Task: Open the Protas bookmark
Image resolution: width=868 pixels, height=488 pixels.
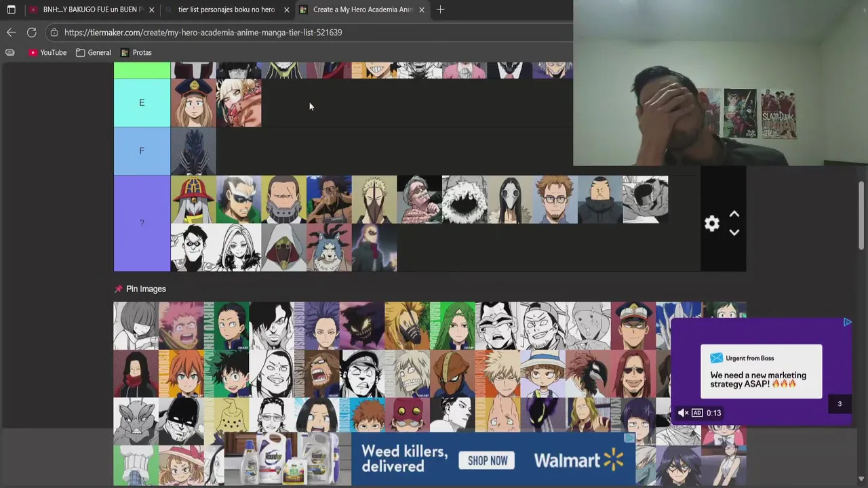Action: point(136,52)
